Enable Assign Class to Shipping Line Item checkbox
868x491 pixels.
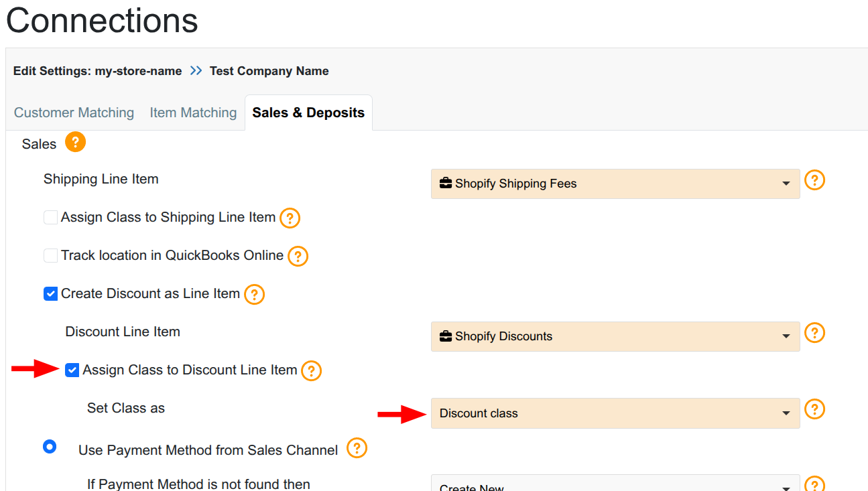pos(50,218)
